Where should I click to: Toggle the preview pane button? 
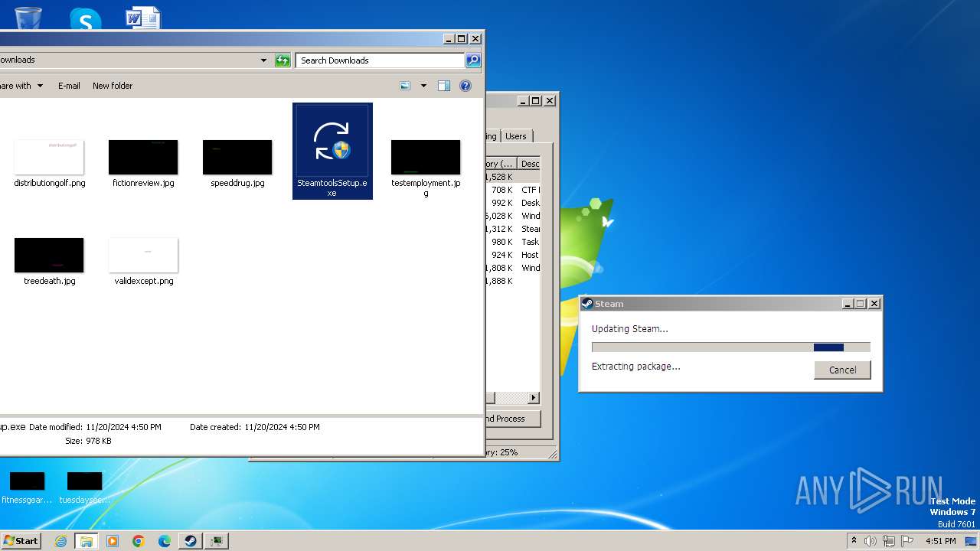pyautogui.click(x=444, y=86)
